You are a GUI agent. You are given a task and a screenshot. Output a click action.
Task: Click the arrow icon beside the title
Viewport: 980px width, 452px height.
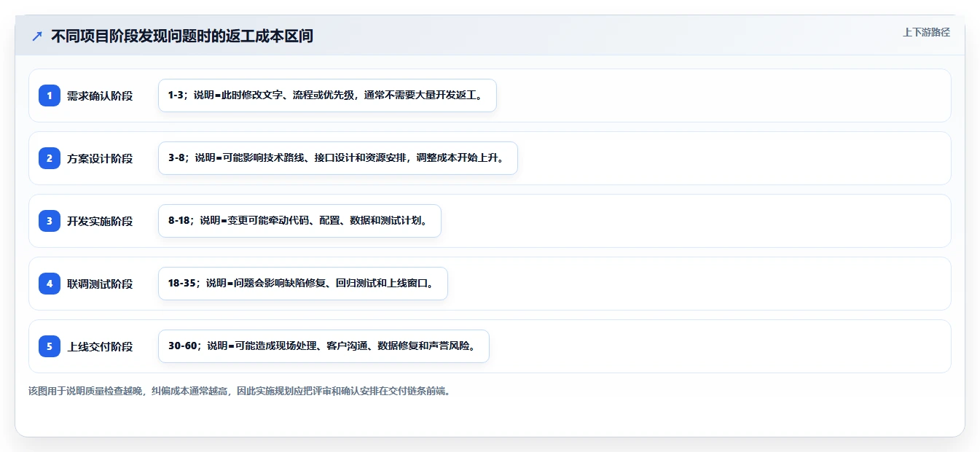point(37,36)
